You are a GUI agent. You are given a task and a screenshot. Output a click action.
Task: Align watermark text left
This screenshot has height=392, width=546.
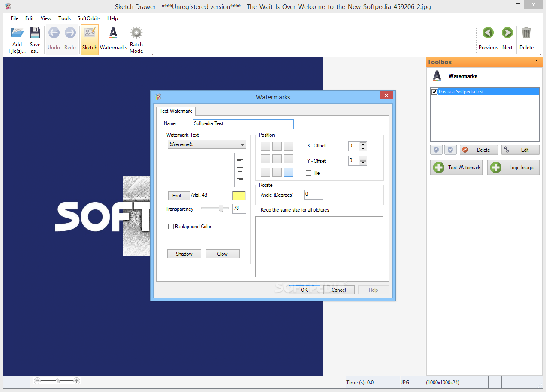240,159
